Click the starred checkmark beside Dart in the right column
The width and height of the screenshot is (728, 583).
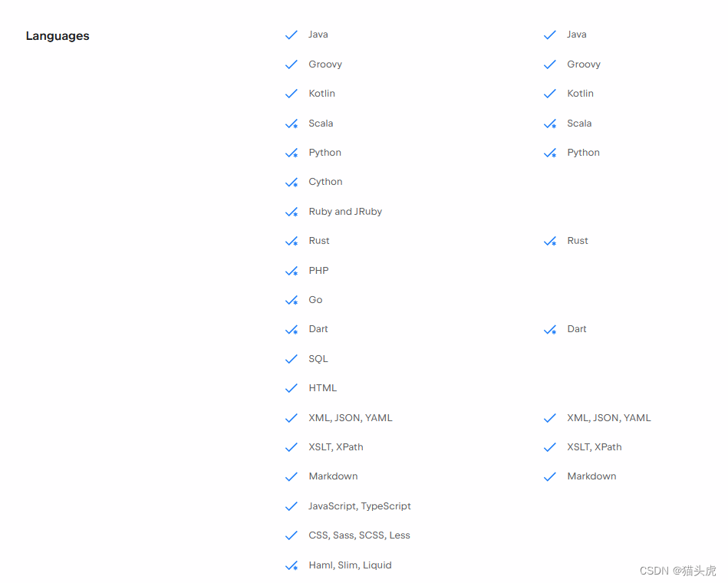click(x=550, y=330)
